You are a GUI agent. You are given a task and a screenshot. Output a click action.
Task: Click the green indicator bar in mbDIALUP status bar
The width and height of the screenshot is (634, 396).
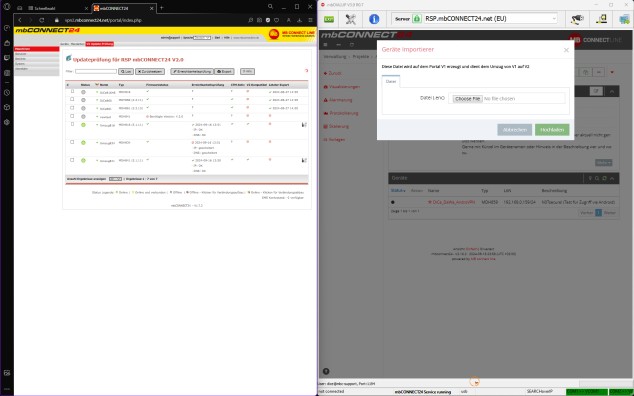(x=586, y=392)
